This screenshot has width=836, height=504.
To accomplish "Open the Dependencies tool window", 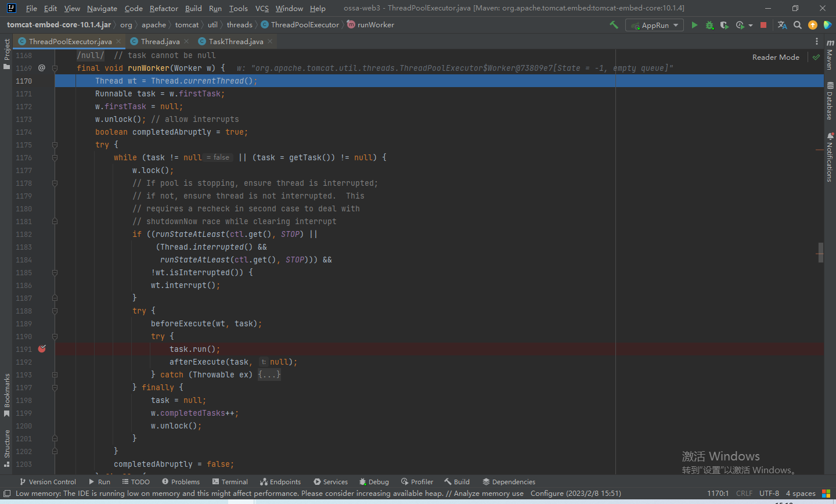I will pos(509,481).
